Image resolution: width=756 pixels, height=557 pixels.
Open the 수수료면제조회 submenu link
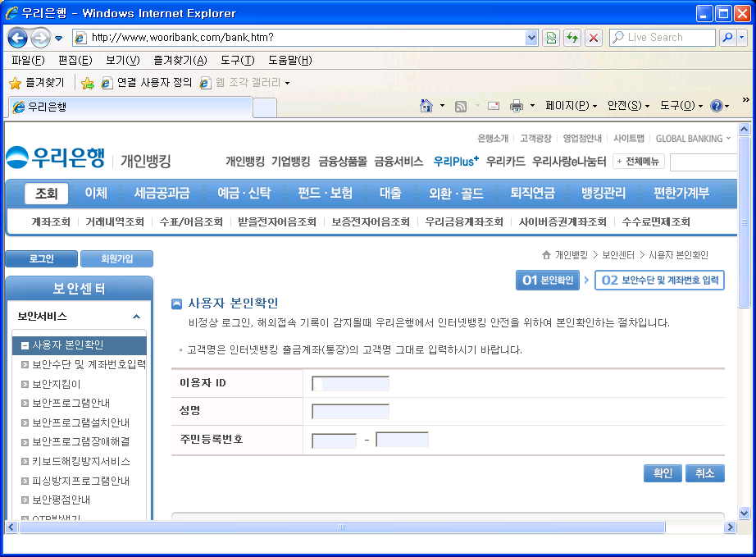point(656,221)
